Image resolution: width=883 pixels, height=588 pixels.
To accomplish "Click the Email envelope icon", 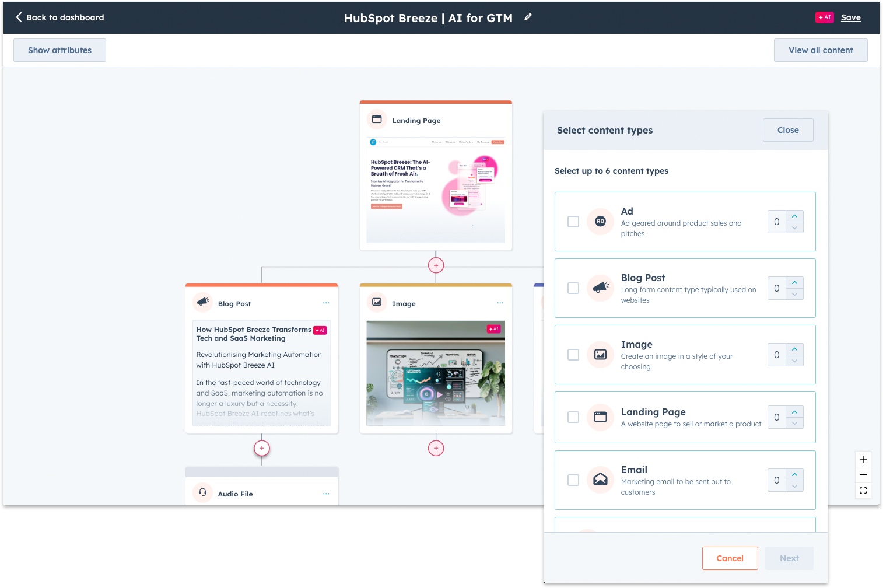I will pyautogui.click(x=600, y=480).
